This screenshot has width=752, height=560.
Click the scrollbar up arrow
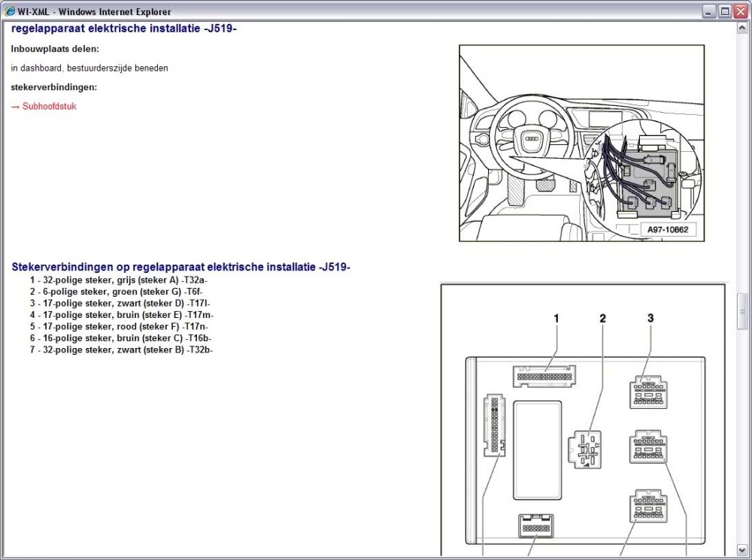(x=742, y=29)
